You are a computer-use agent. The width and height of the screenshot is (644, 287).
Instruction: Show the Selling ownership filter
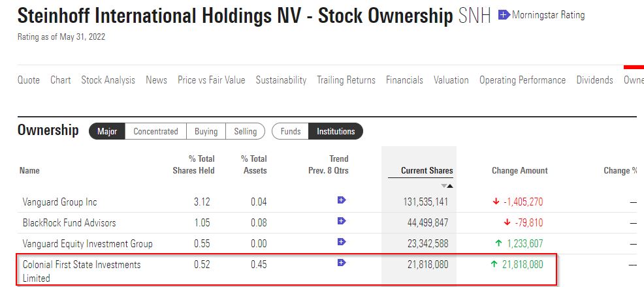point(245,131)
